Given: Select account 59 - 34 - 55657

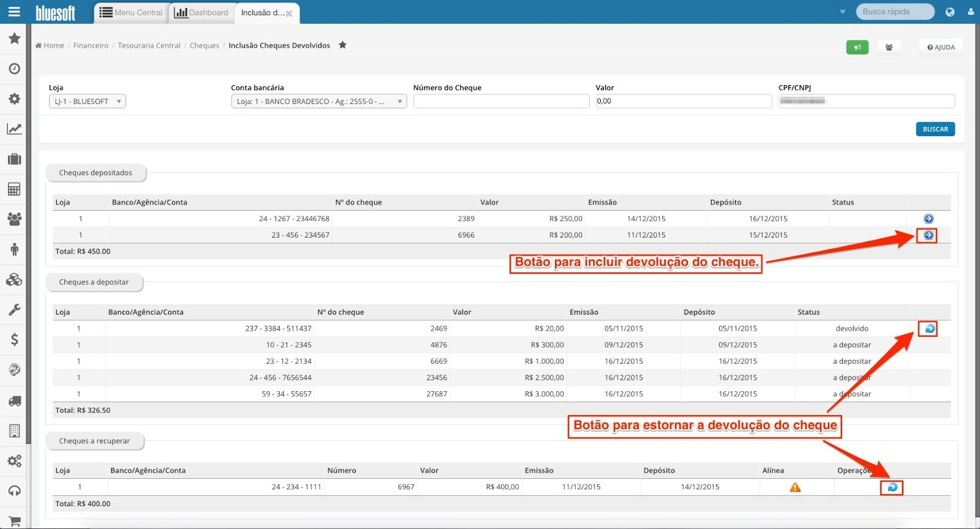Looking at the screenshot, I should click(287, 394).
